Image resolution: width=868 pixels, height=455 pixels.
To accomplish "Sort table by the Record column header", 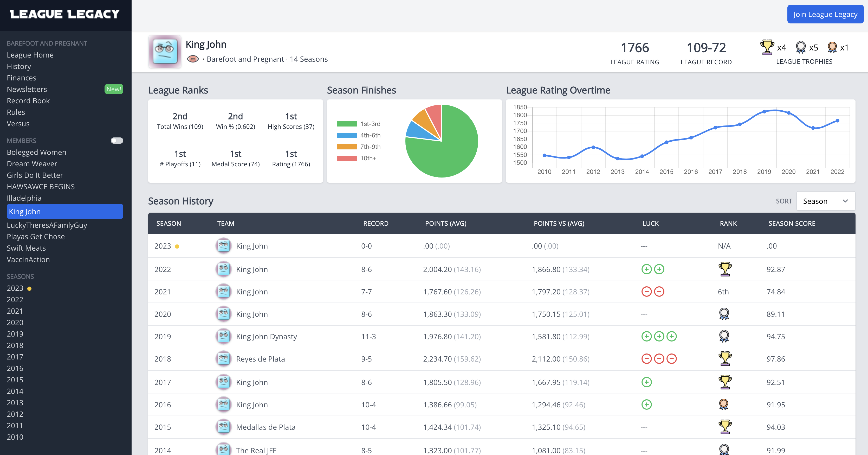I will tap(376, 223).
